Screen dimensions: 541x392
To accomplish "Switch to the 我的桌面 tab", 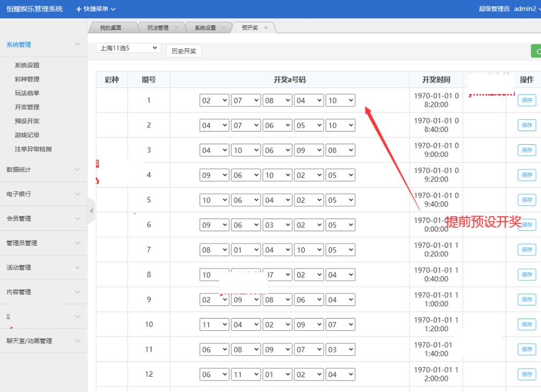I will tap(110, 28).
